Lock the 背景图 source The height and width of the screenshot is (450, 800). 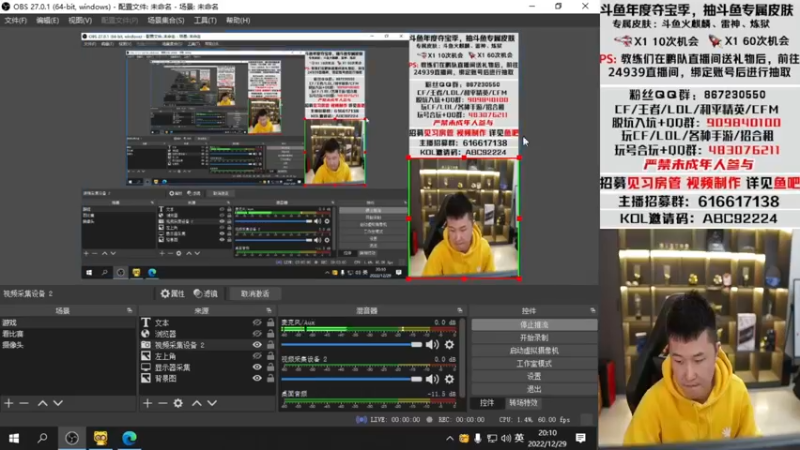[x=270, y=379]
